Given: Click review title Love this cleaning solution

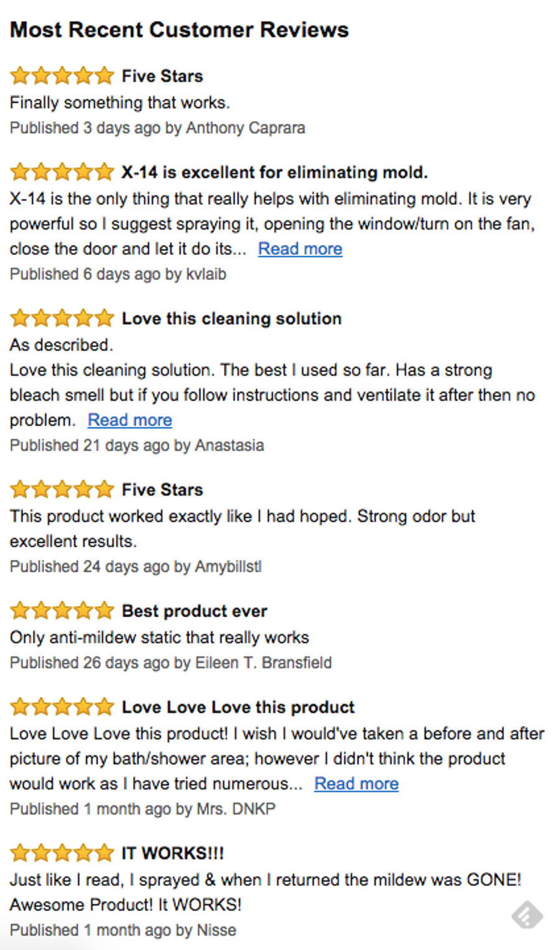Looking at the screenshot, I should (231, 319).
